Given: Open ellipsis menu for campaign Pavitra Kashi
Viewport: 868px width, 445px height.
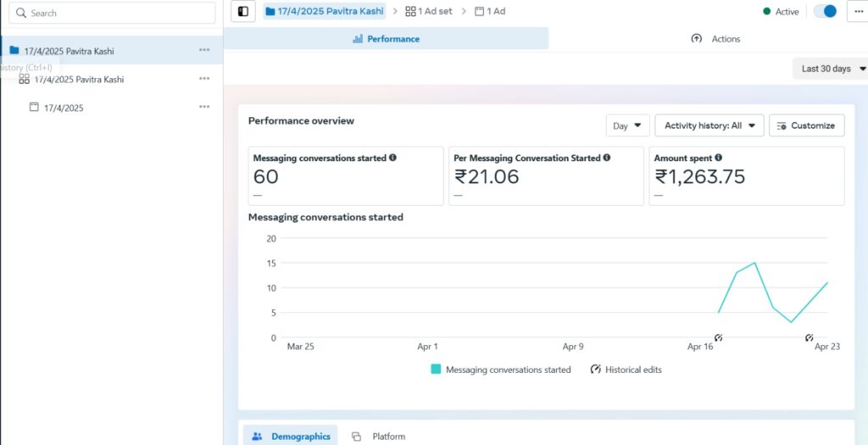Looking at the screenshot, I should [x=204, y=50].
